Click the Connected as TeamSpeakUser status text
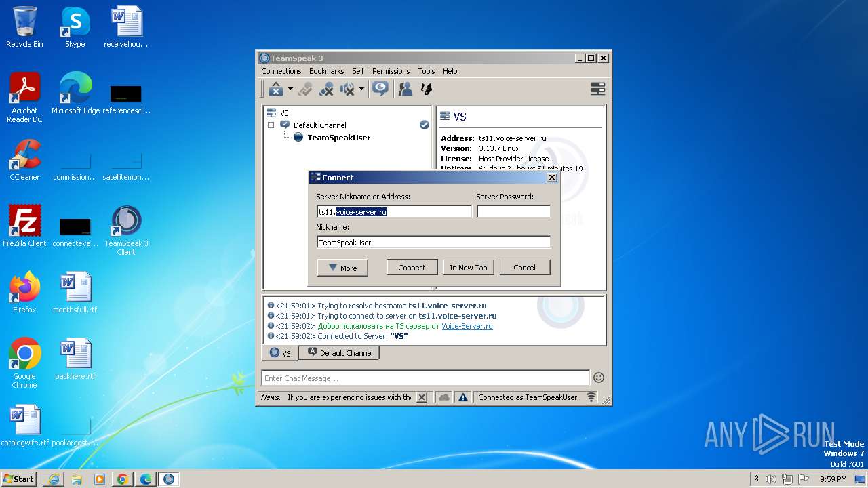The image size is (868, 488). coord(528,397)
